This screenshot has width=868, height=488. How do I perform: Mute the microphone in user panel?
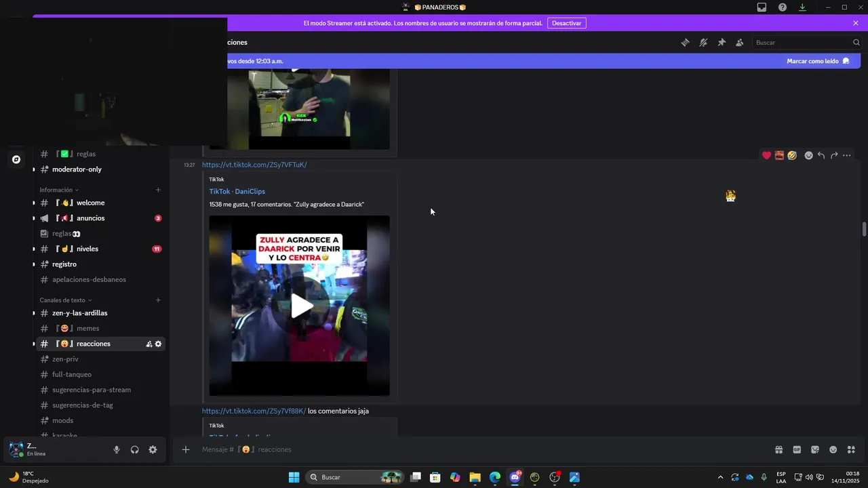117,449
